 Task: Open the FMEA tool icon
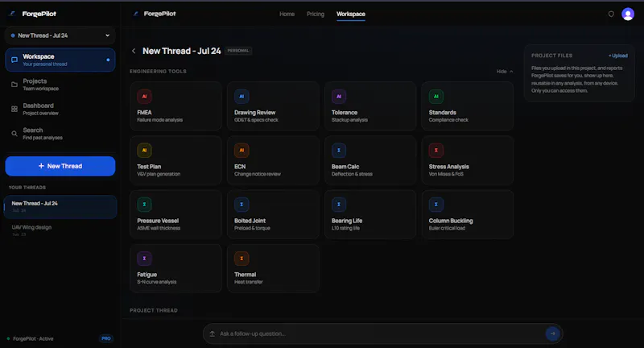click(x=144, y=97)
